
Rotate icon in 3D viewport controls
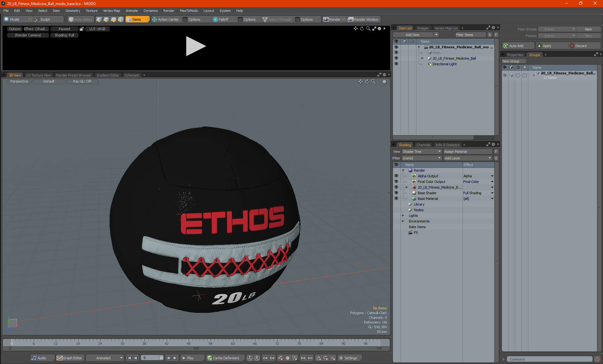tap(367, 82)
